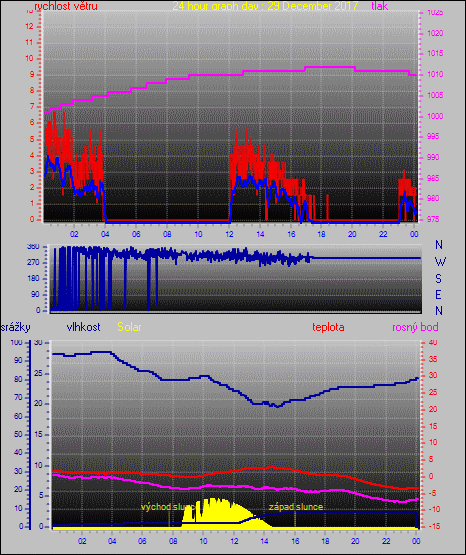The width and height of the screenshot is (466, 555).
Task: Click the red 9 on wind speed axis
Action: [x=31, y=74]
